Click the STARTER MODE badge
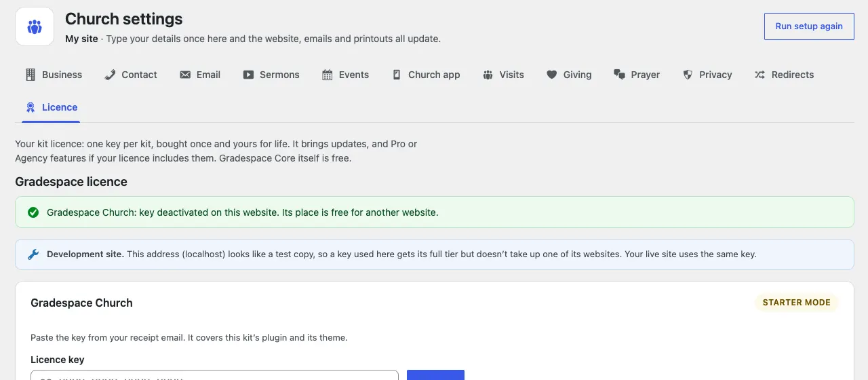The image size is (868, 380). coord(797,303)
